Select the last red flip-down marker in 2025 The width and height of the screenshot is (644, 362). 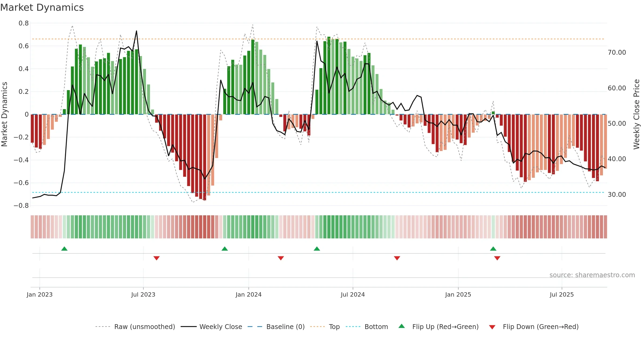tap(497, 258)
